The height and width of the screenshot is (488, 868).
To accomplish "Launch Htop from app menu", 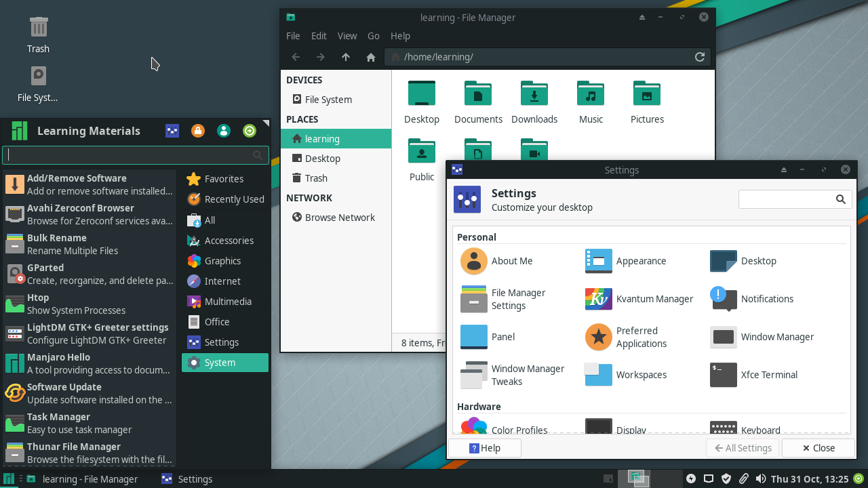I will [90, 304].
